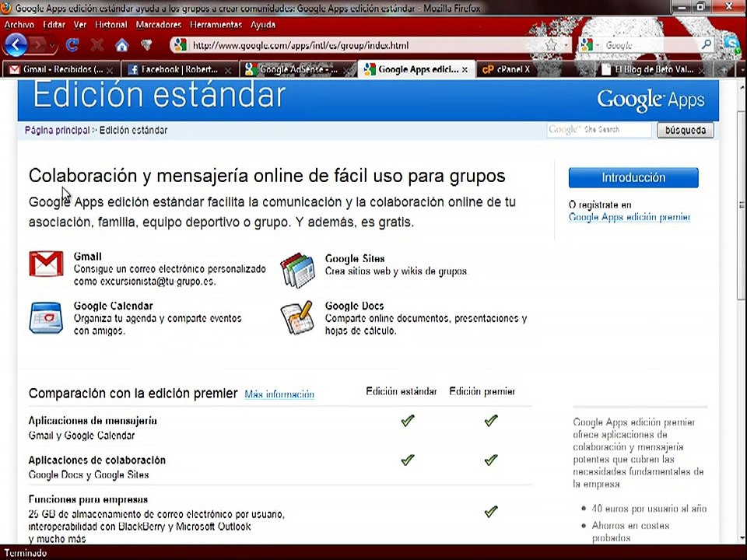Switch to the El Blog de Beto Val tab
Screen dimensions: 747x560
654,69
